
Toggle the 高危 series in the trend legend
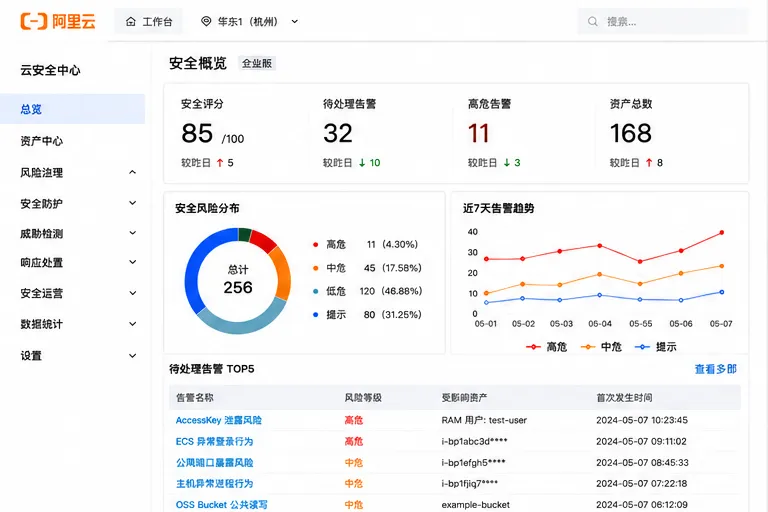[546, 347]
